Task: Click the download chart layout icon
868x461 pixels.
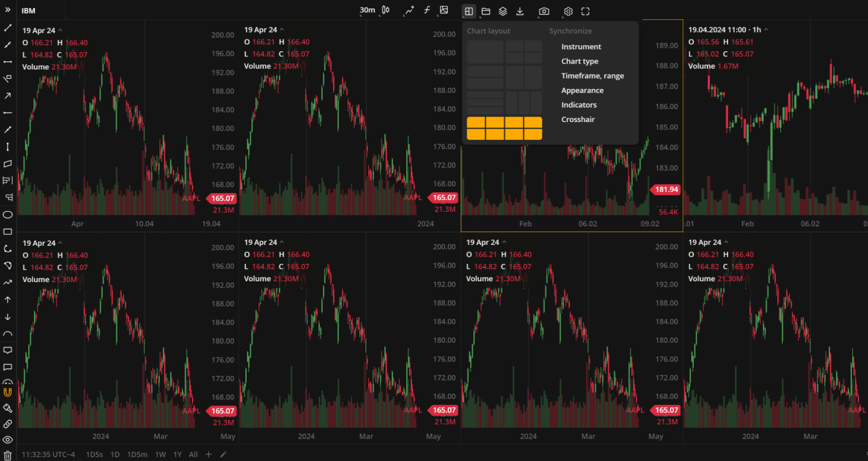Action: pos(520,11)
